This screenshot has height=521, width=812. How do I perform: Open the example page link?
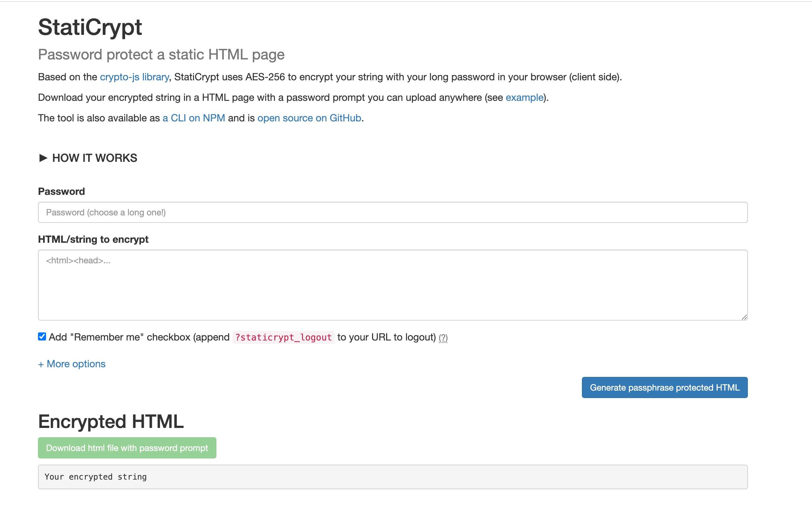click(524, 97)
